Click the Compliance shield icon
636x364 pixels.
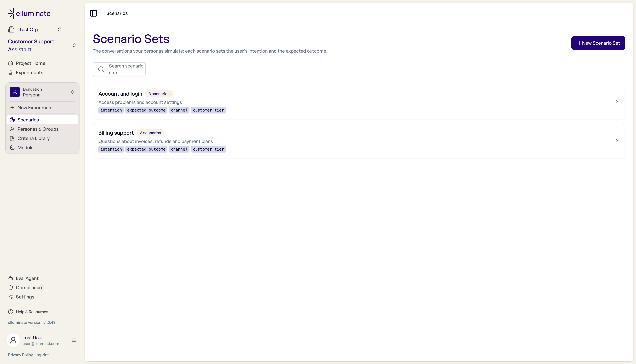tap(10, 288)
